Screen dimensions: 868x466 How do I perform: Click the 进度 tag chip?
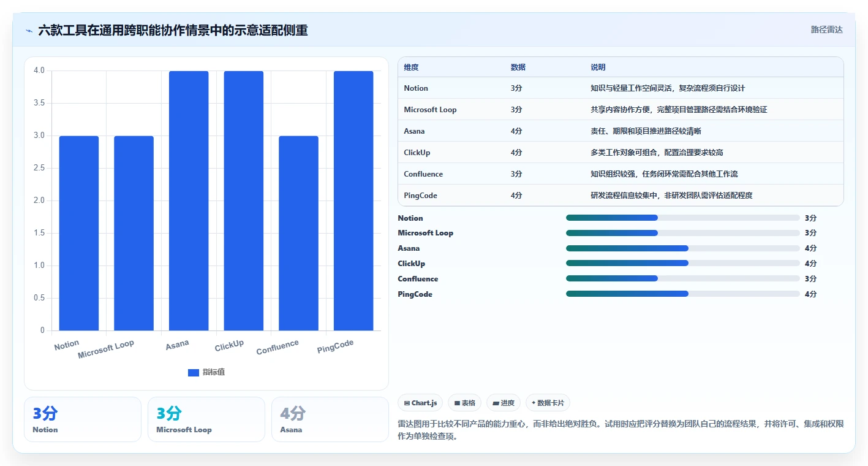[x=504, y=403]
